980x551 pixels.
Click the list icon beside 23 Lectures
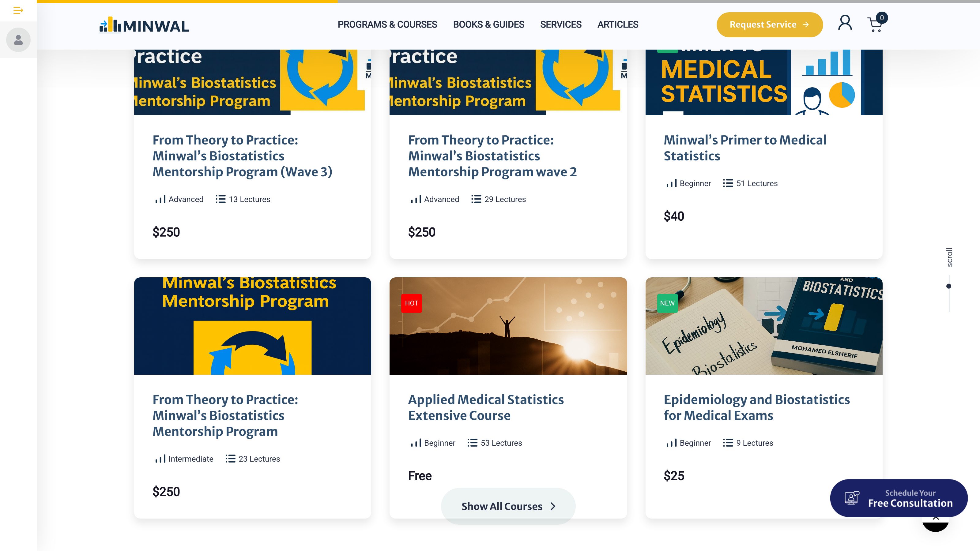230,459
